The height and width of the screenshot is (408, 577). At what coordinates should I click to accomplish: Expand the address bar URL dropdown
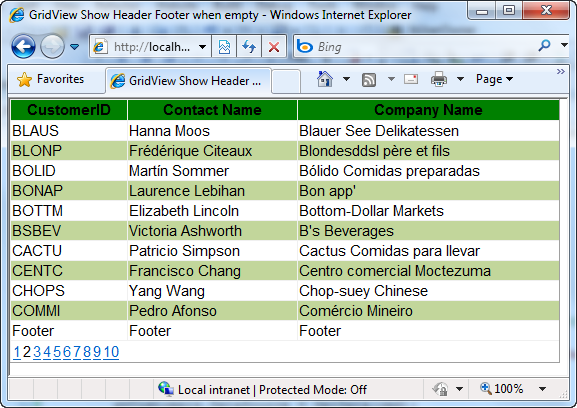[202, 47]
